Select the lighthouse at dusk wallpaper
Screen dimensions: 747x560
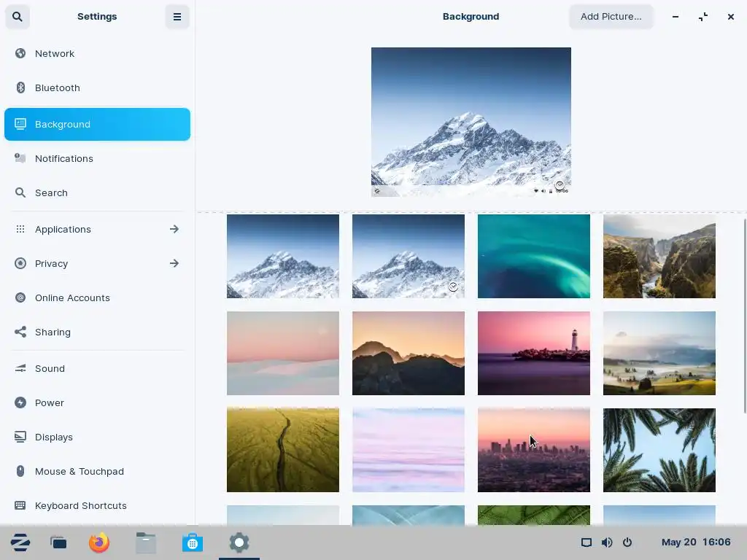[533, 354]
